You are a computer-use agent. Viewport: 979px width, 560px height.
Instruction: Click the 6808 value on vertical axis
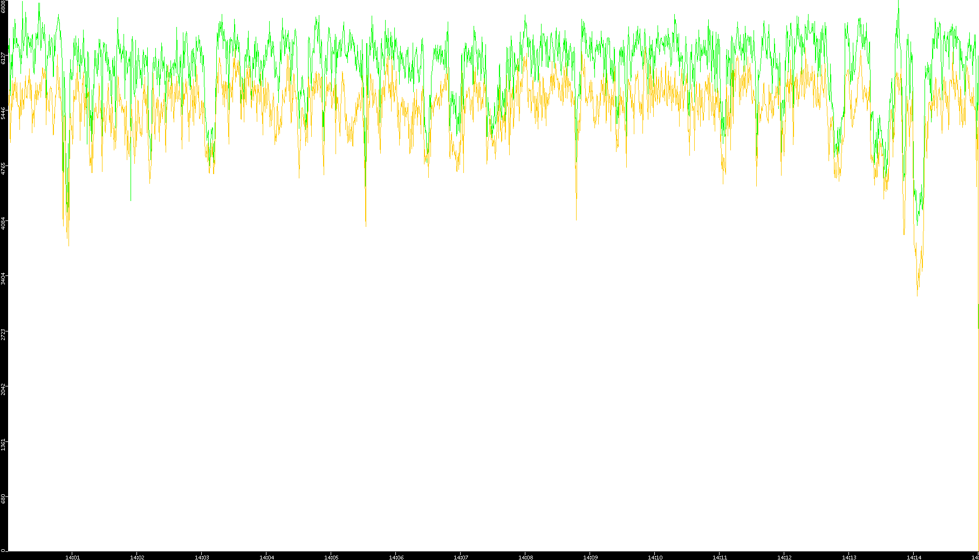[4, 6]
